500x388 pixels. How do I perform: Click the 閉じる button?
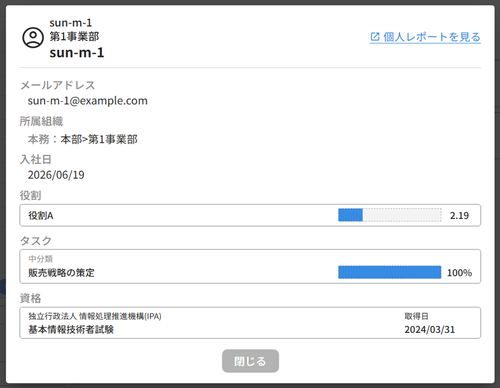point(250,361)
